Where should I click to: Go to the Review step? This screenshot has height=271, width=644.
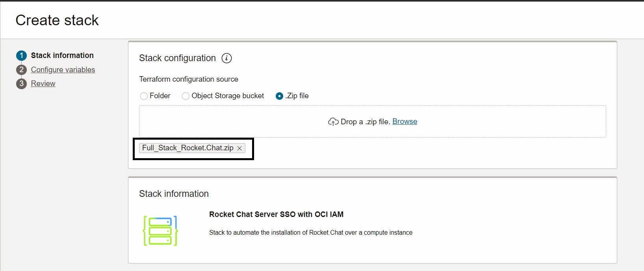(x=43, y=84)
